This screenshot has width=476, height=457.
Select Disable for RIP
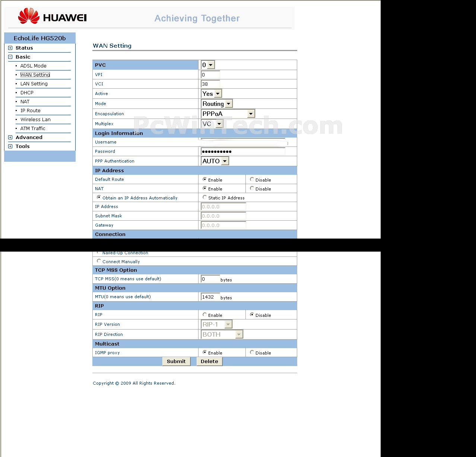[x=252, y=315]
